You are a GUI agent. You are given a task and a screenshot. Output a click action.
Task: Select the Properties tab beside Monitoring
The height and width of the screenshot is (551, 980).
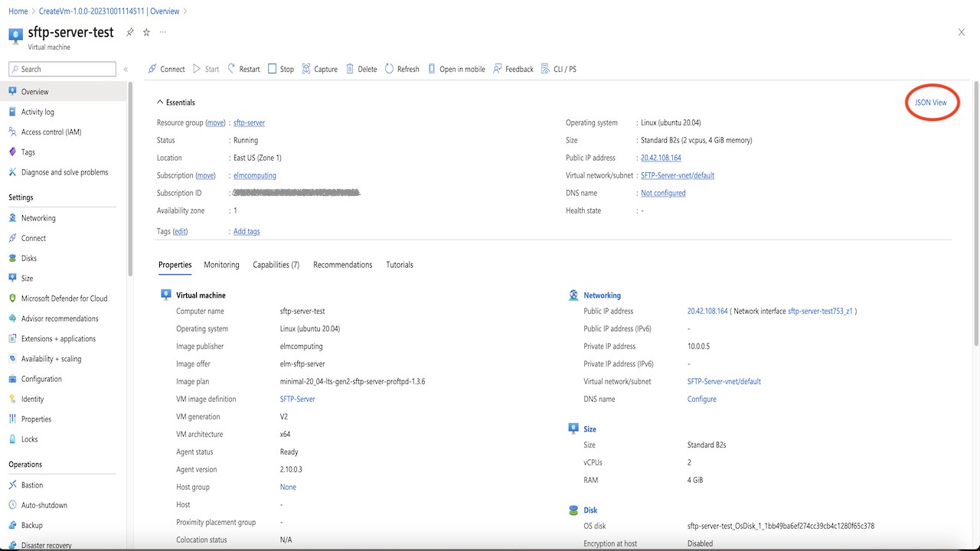coord(175,265)
